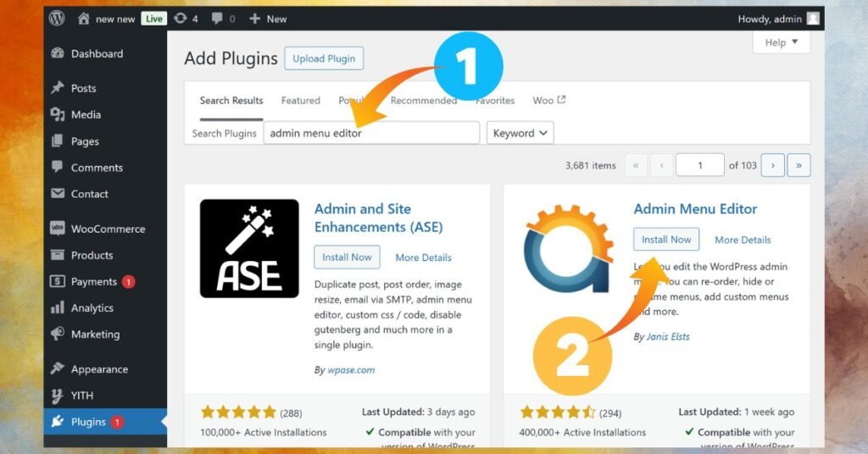
Task: Open the Keyword search type dropdown
Action: click(x=520, y=133)
